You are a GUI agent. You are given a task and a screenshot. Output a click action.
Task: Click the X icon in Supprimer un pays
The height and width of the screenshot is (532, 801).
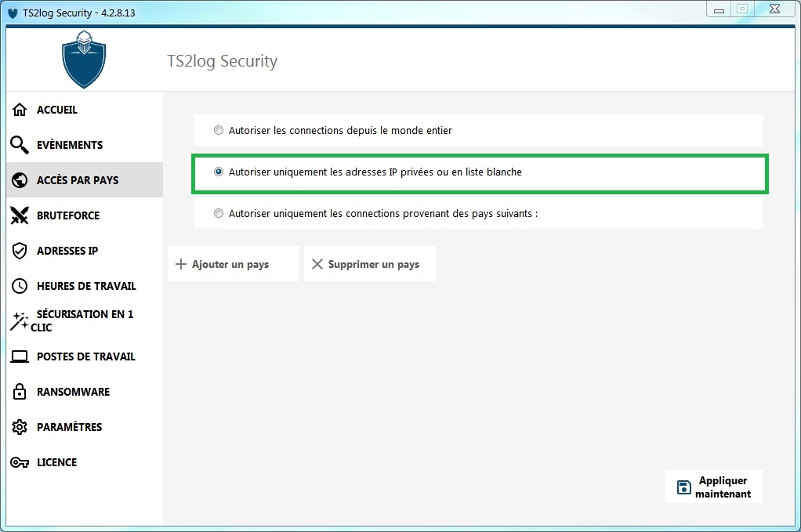click(x=317, y=264)
